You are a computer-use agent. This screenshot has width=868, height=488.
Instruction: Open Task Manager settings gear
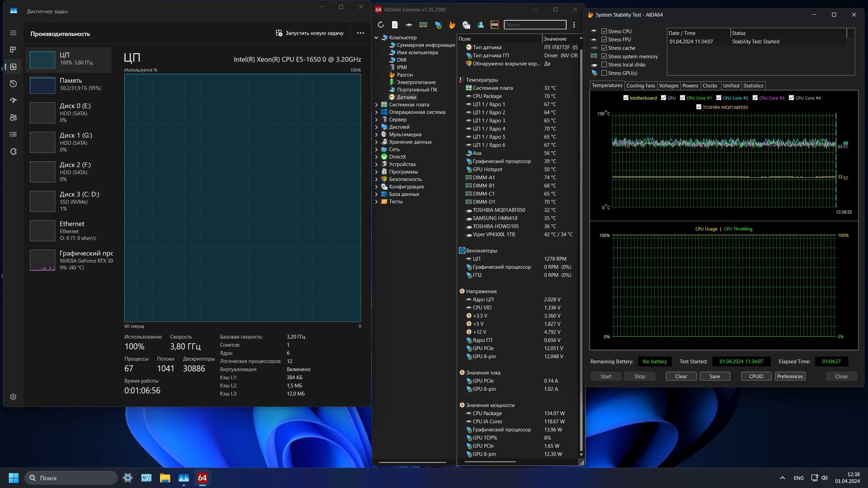[13, 397]
